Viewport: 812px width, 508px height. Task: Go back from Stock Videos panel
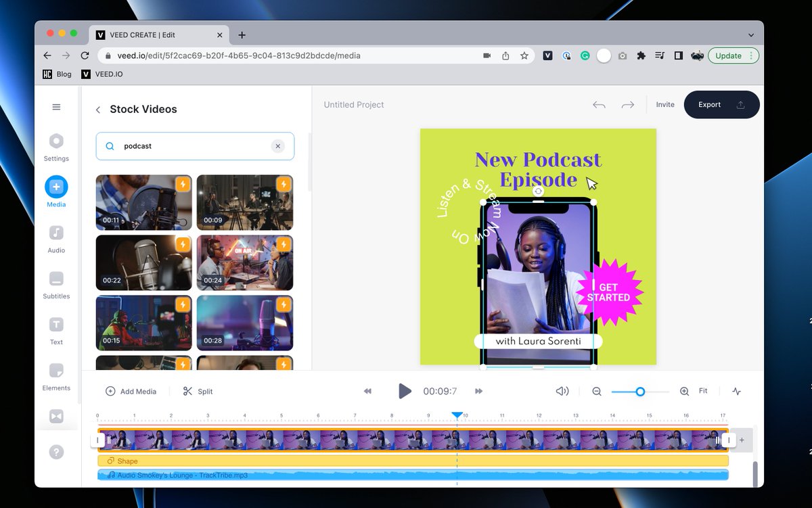[x=98, y=110]
